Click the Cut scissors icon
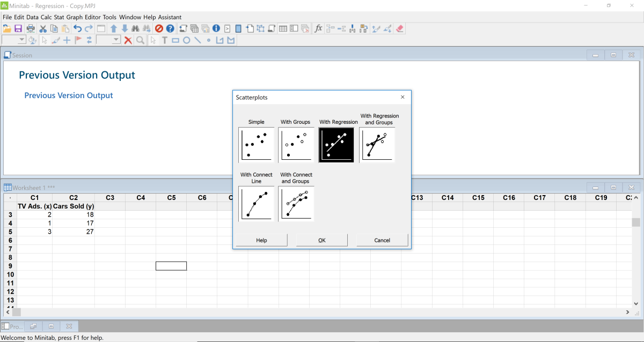 (43, 28)
